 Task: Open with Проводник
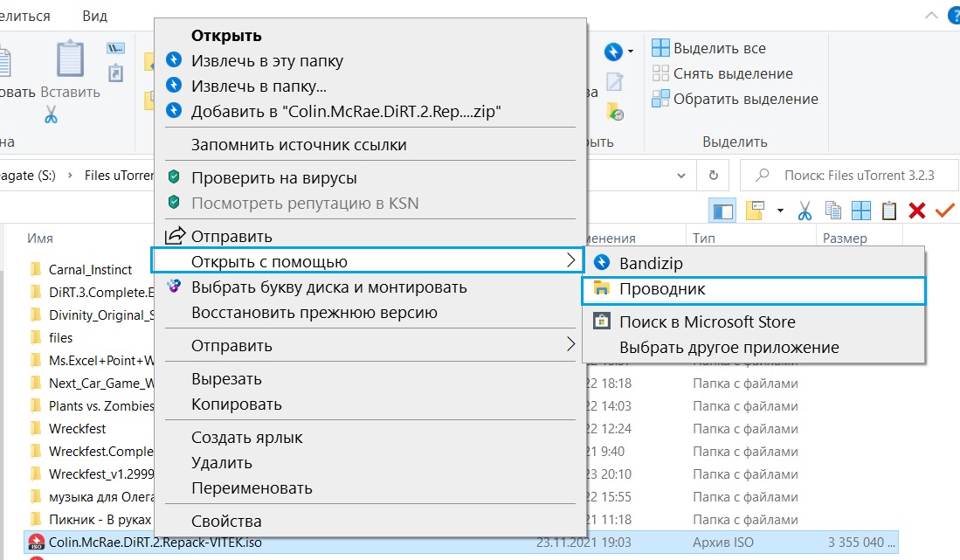pyautogui.click(x=753, y=289)
